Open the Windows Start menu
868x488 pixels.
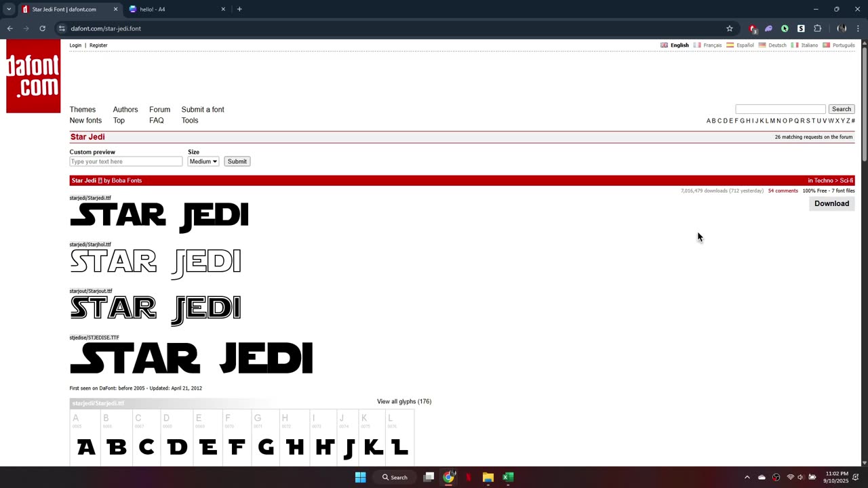pyautogui.click(x=360, y=477)
